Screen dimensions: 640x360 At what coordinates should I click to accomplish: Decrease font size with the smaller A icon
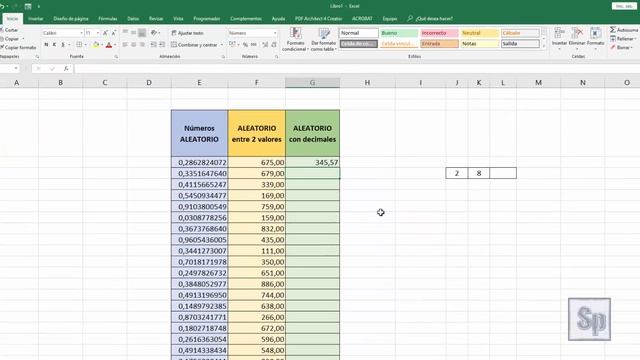point(113,33)
